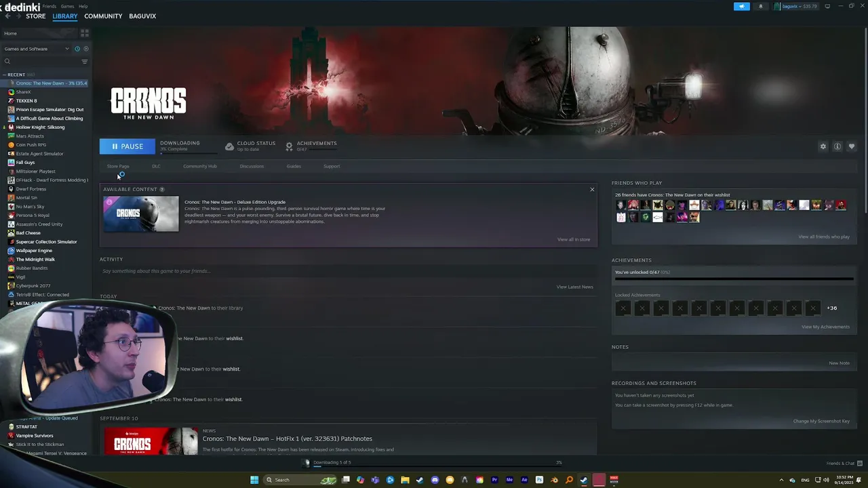The height and width of the screenshot is (488, 868).
Task: Click the Windows taskbar Search box
Action: coord(300,480)
